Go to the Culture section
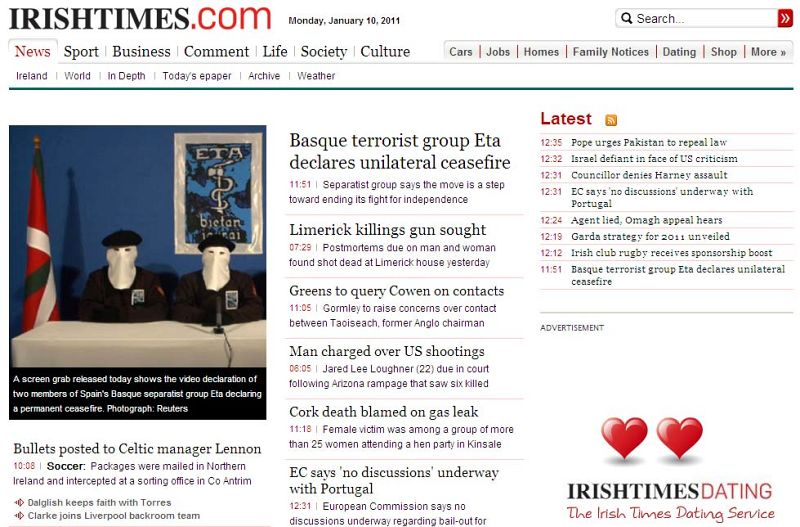This screenshot has width=800, height=527. coord(385,52)
